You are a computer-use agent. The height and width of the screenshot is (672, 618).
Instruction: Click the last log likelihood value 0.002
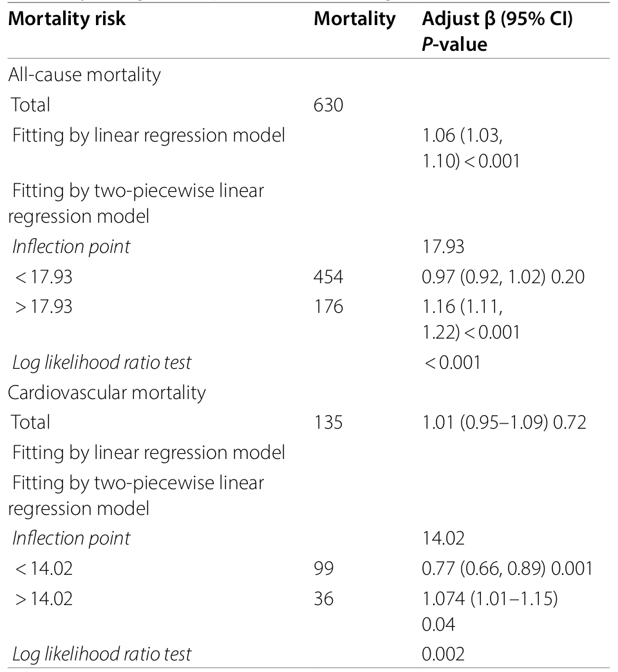(x=443, y=654)
